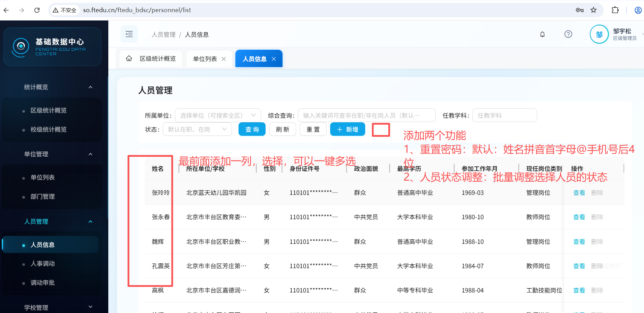Viewport: 644px width, 313px height.
Task: Click the sidebar collapse menu icon
Action: click(129, 34)
